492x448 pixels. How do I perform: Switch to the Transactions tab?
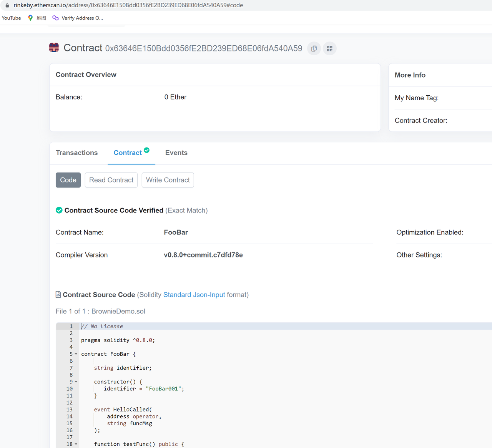click(x=77, y=153)
